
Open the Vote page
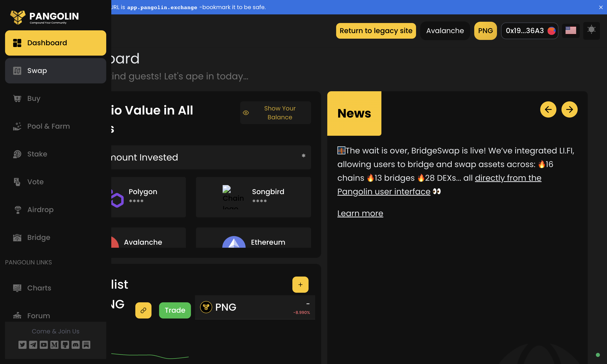pyautogui.click(x=56, y=182)
